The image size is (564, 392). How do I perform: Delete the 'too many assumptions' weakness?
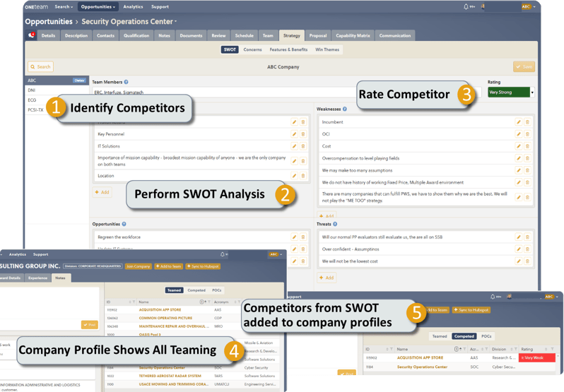coord(527,170)
